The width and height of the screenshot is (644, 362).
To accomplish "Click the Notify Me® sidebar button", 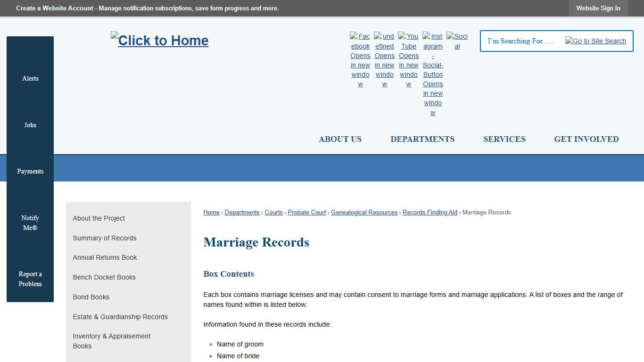I will 30,222.
